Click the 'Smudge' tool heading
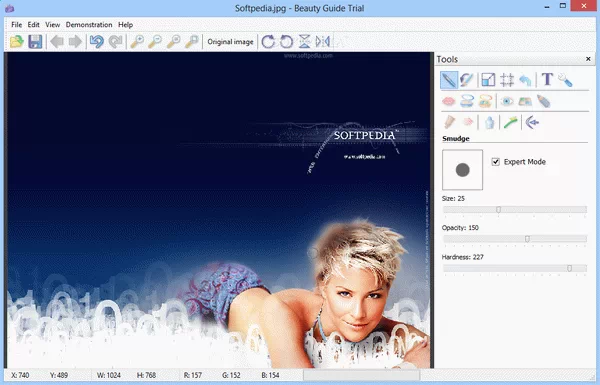 tap(456, 139)
